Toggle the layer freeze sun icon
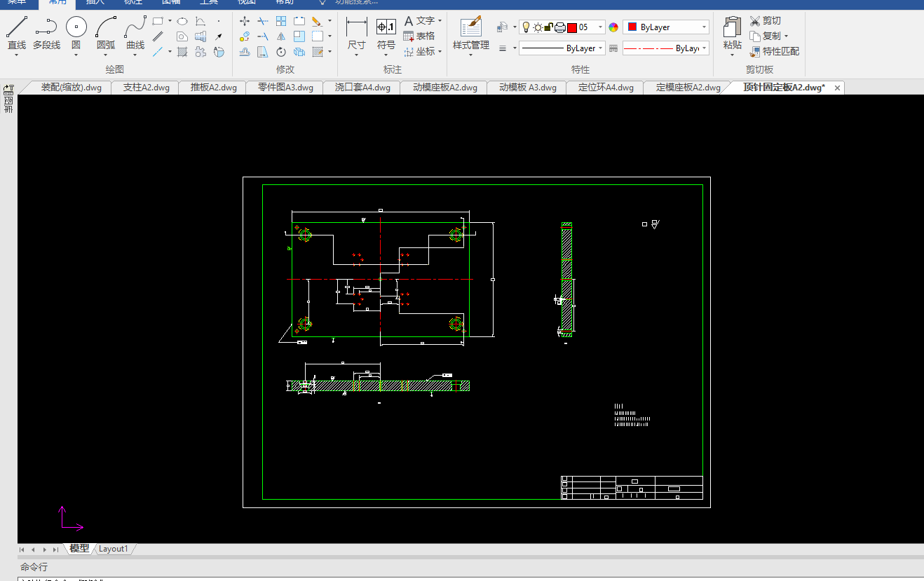924x581 pixels. coord(537,27)
